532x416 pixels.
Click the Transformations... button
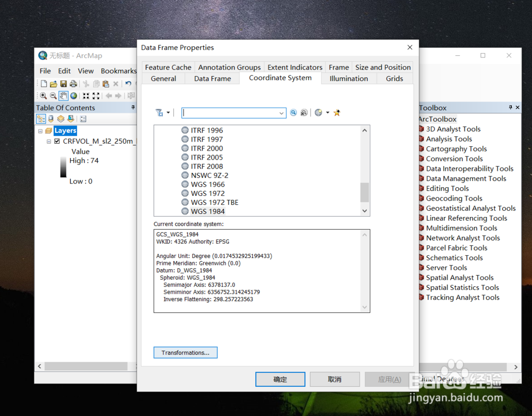coord(185,353)
